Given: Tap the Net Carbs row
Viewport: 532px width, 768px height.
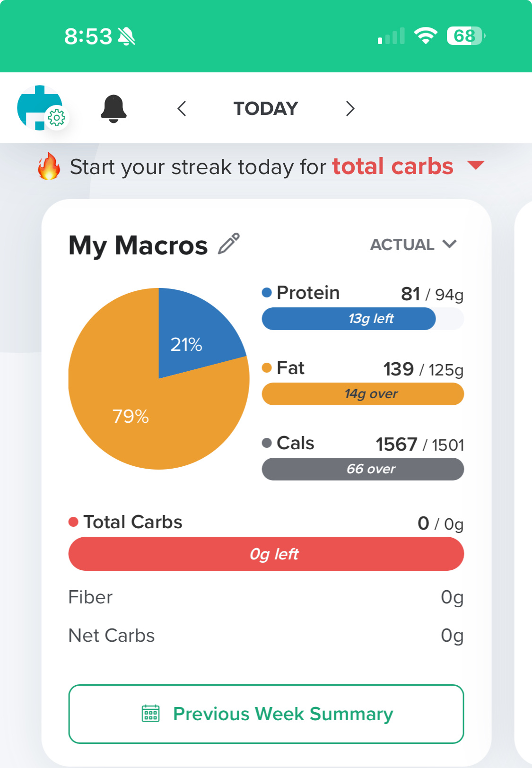Looking at the screenshot, I should (266, 636).
